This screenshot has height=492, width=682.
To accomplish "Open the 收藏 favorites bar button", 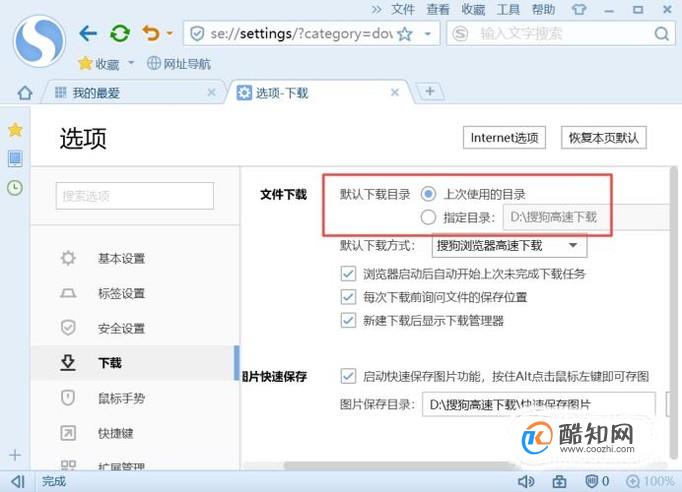I will (x=99, y=64).
